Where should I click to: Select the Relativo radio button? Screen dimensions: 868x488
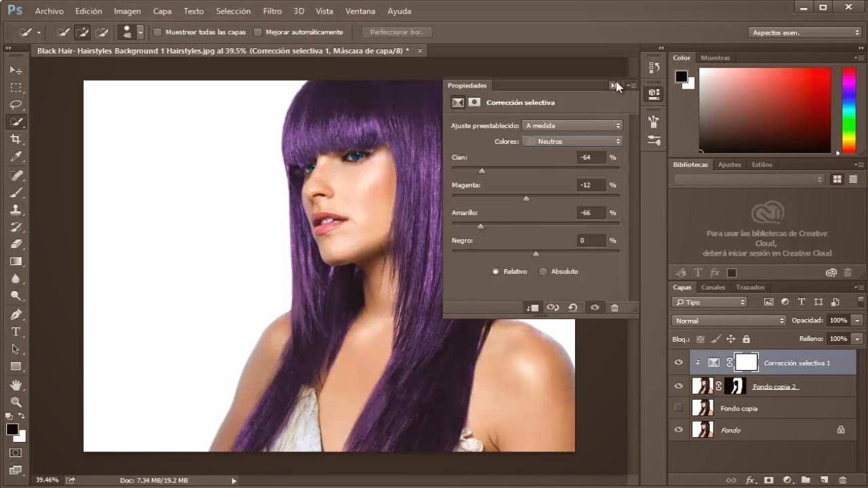click(496, 272)
